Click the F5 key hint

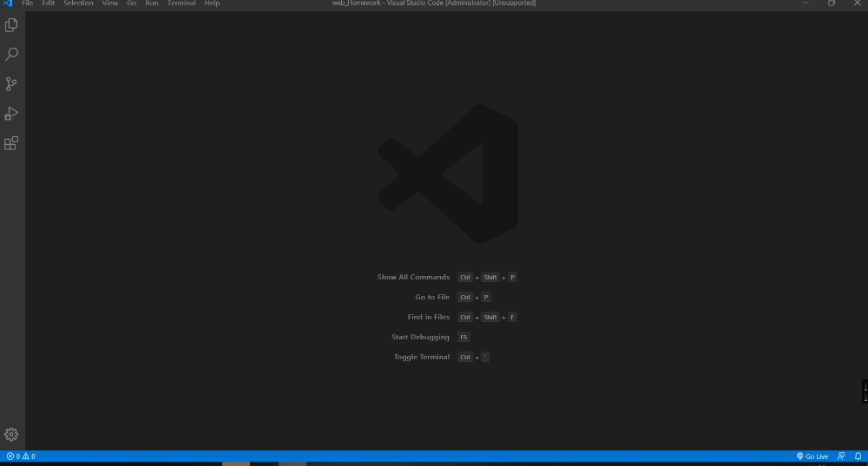(464, 337)
